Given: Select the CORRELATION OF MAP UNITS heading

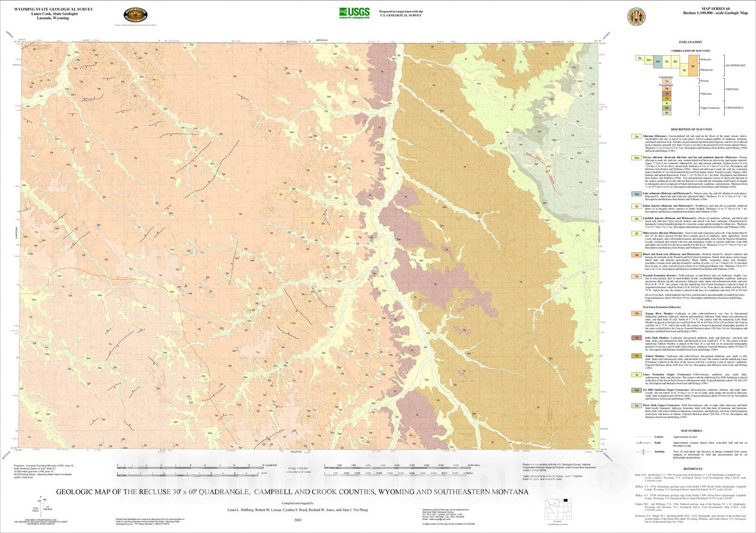Looking at the screenshot, I should (x=691, y=51).
